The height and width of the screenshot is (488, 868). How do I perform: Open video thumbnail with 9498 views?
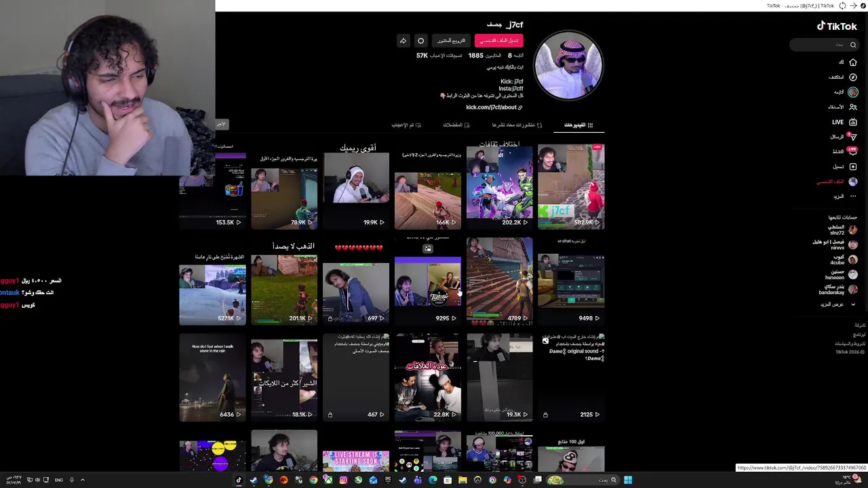click(x=571, y=281)
